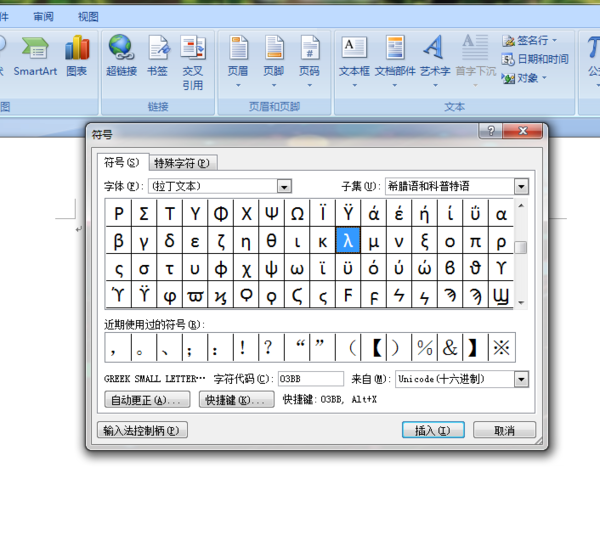The width and height of the screenshot is (600, 535).
Task: Close the Symbol dialog
Action: (523, 131)
